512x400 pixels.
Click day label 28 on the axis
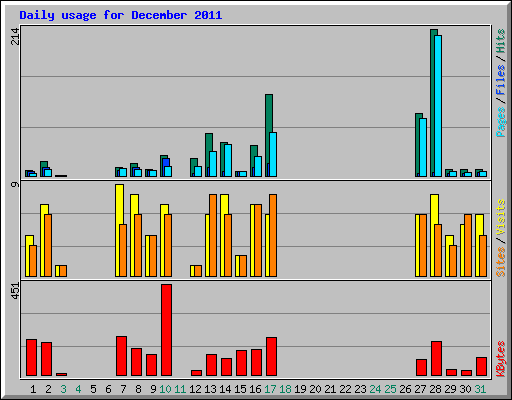click(x=435, y=389)
